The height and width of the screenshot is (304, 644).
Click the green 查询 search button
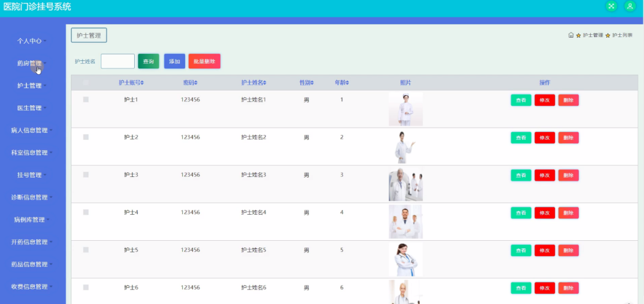148,61
